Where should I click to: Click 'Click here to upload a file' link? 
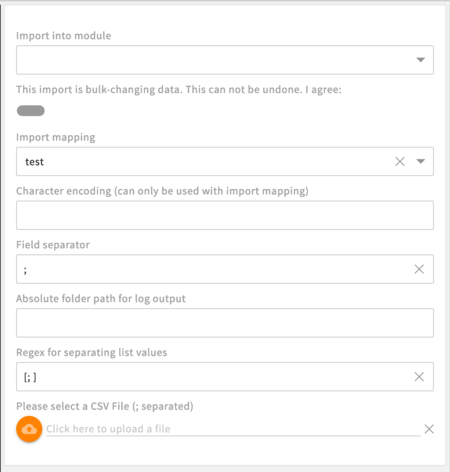[108, 429]
